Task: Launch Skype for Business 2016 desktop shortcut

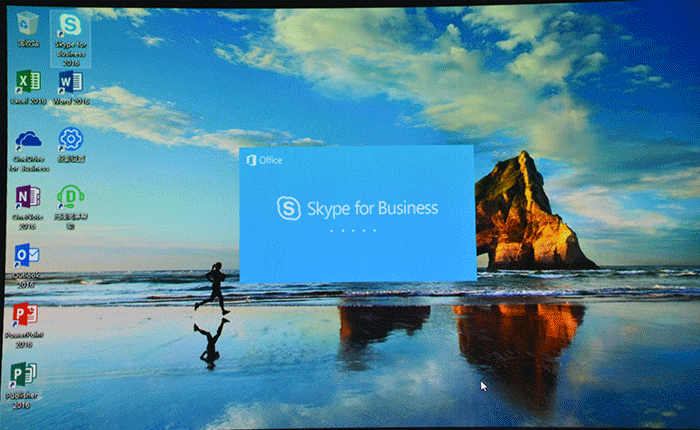Action: tap(69, 25)
